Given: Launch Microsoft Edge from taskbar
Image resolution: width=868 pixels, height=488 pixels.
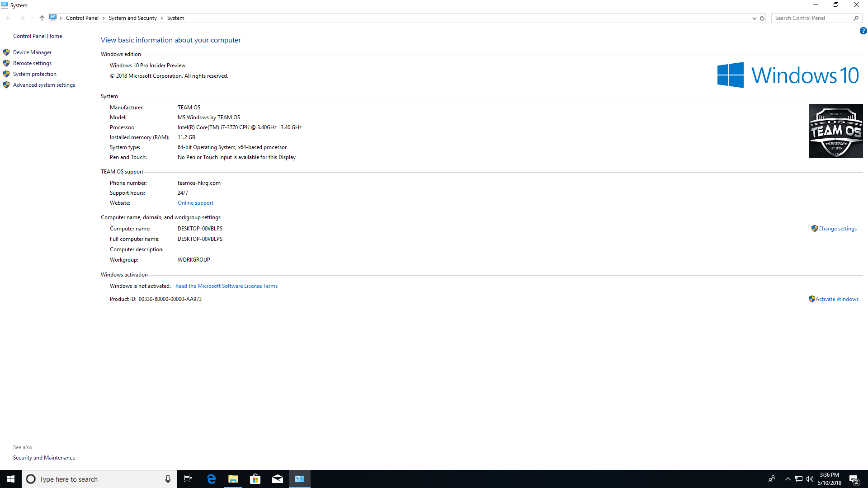Looking at the screenshot, I should pos(211,479).
